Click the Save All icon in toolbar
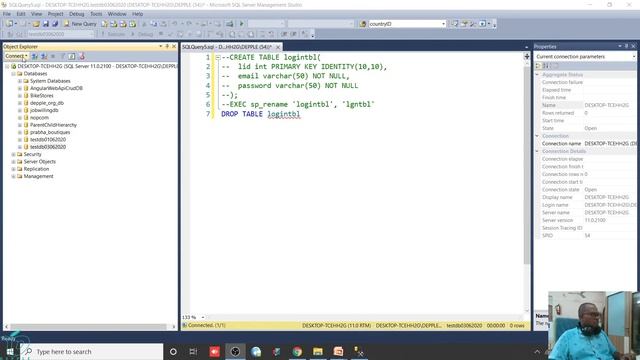The width and height of the screenshot is (640, 360). 55,24
